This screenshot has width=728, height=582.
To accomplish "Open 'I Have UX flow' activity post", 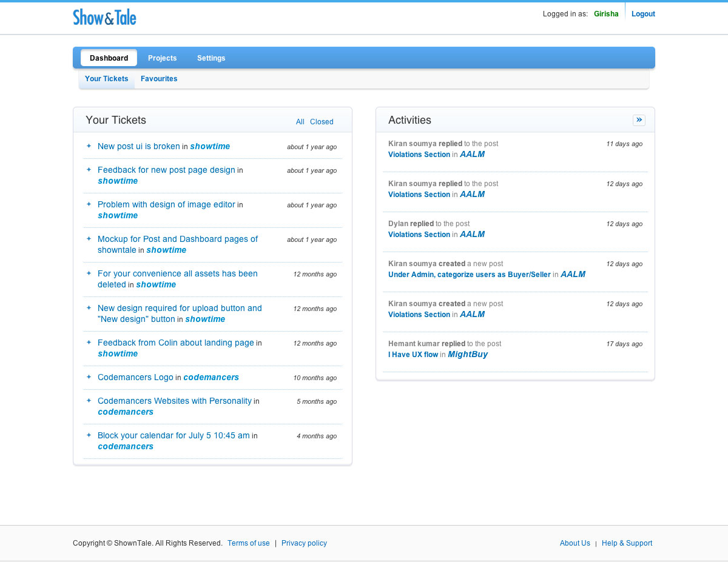I will (x=413, y=355).
